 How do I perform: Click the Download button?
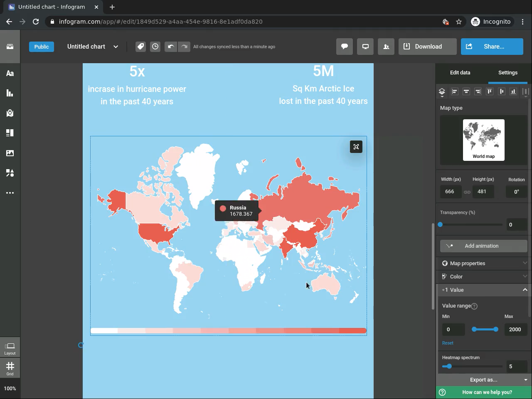click(428, 47)
